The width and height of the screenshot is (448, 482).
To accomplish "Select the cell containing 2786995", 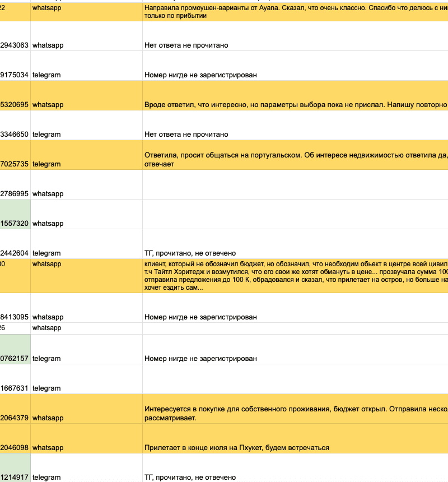I will 15,184.
